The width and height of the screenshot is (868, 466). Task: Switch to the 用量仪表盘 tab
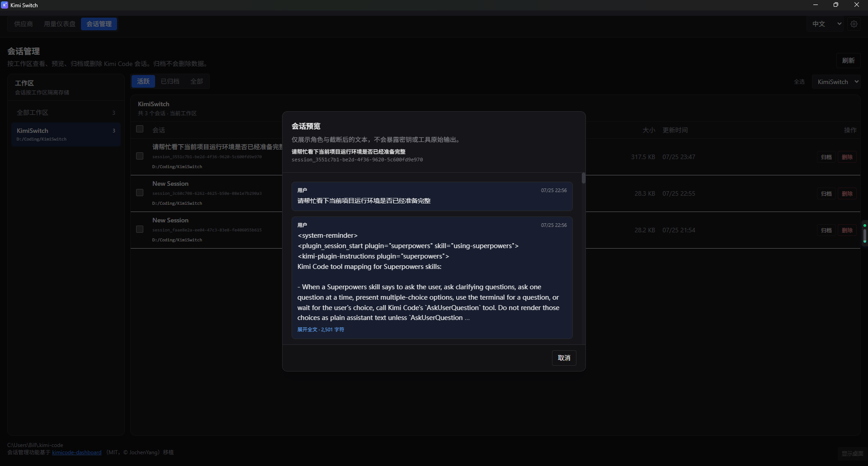pos(60,24)
